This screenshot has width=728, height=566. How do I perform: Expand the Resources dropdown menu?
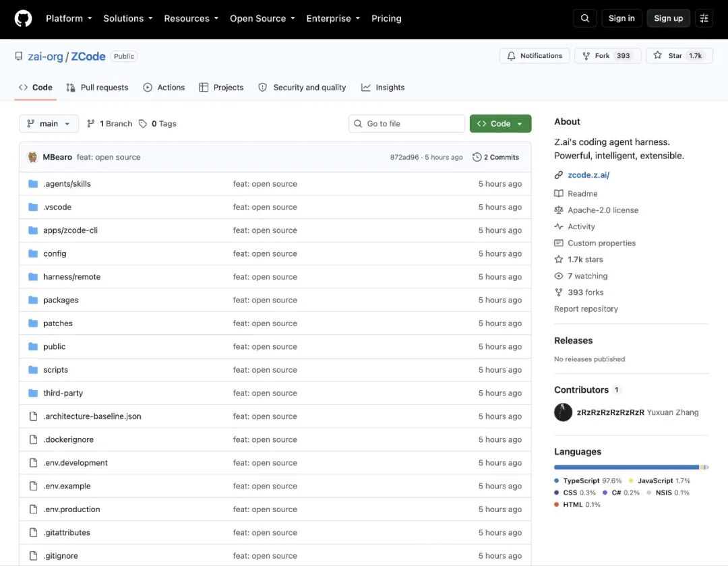[191, 19]
